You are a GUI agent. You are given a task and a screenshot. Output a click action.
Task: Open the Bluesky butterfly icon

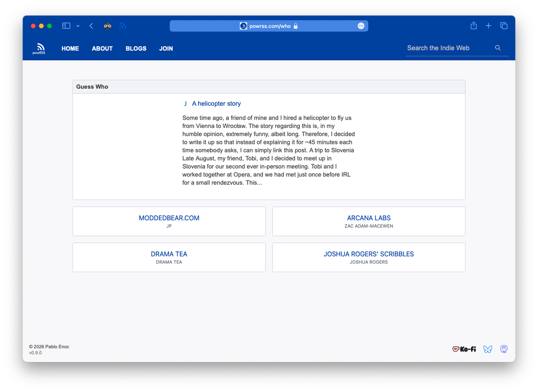coord(488,349)
